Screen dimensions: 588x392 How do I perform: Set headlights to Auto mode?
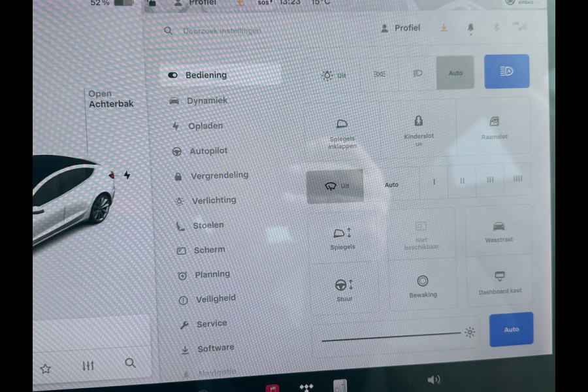click(x=455, y=72)
